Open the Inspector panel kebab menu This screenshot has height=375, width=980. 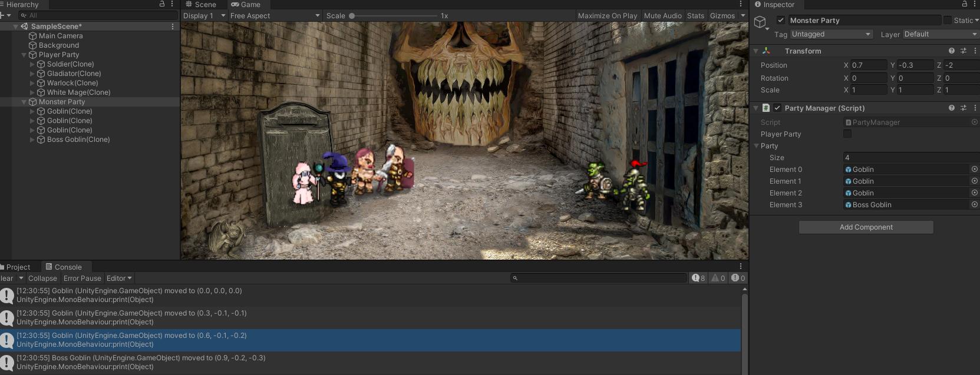click(x=975, y=4)
